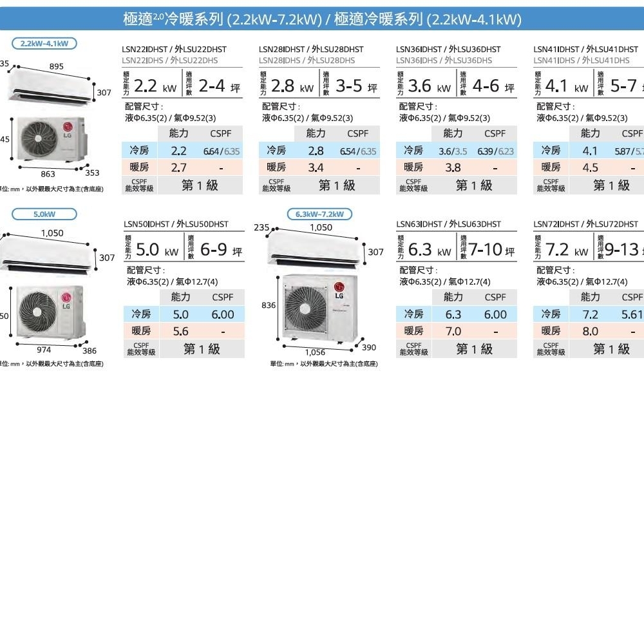Click the 7-10 坪 room size value
The height and width of the screenshot is (644, 644).
pos(492,250)
